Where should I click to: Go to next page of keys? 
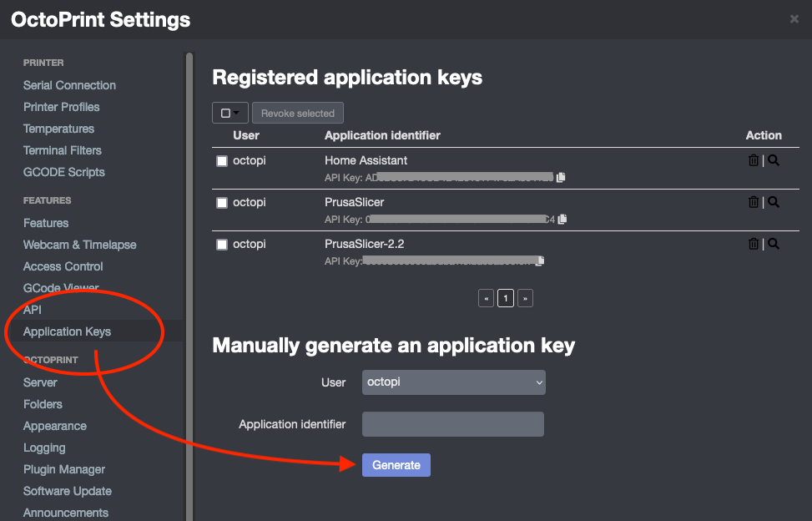coord(525,298)
